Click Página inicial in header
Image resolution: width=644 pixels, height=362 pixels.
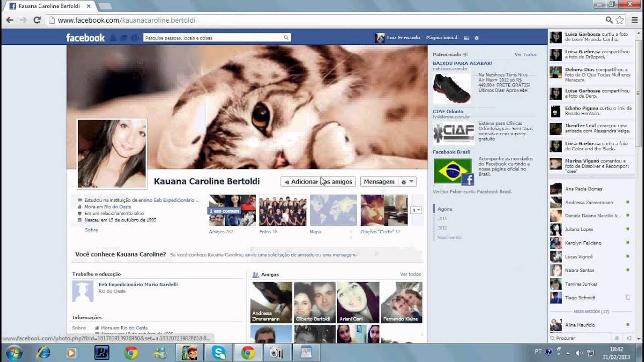[441, 38]
